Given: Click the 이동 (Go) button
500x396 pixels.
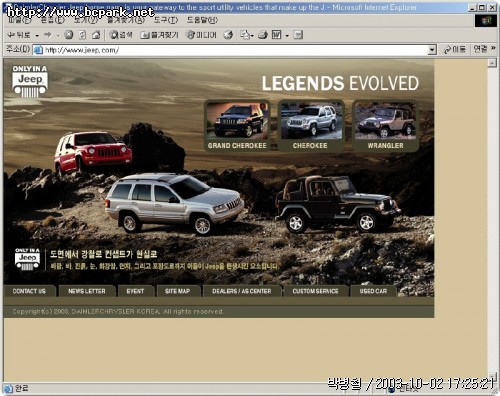Looking at the screenshot, I should click(x=454, y=50).
